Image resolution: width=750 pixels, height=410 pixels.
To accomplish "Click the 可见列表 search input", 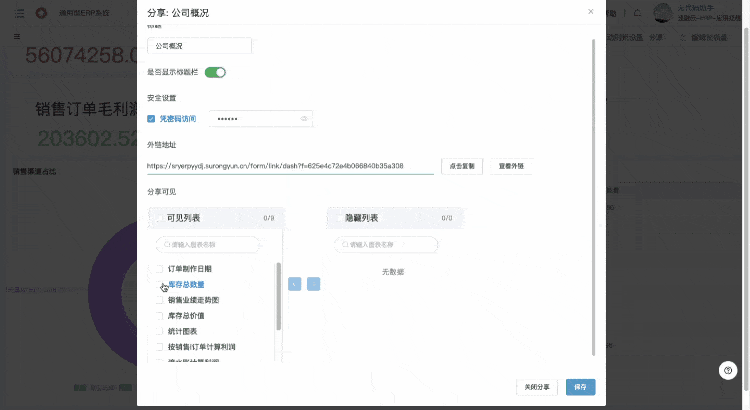I will coord(208,244).
